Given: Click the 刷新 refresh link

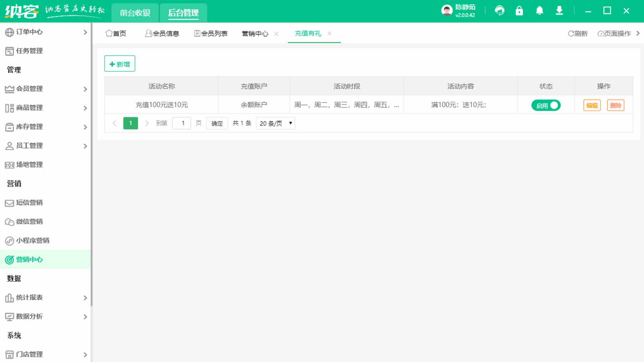Looking at the screenshot, I should click(x=578, y=33).
